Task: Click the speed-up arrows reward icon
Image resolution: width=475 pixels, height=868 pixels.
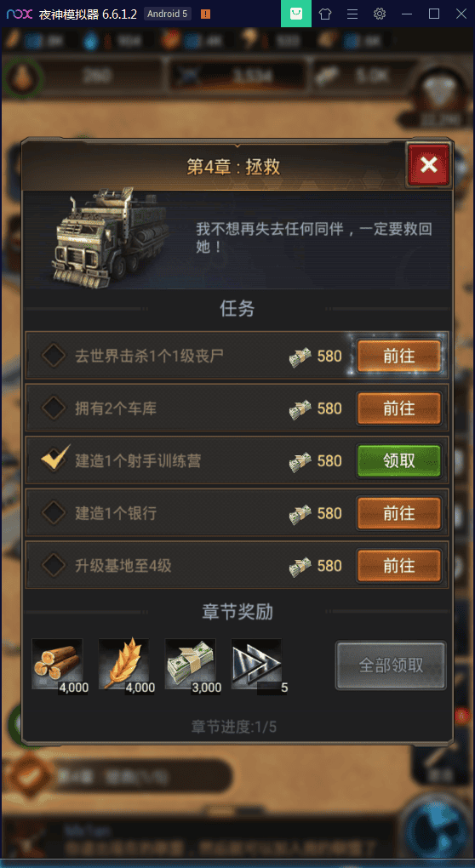Action: tap(256, 664)
